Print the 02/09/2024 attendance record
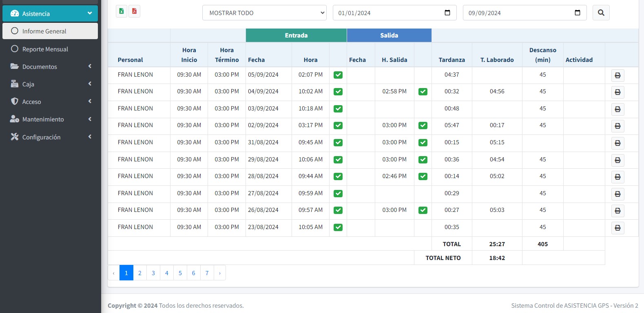This screenshot has width=644, height=313. (617, 126)
